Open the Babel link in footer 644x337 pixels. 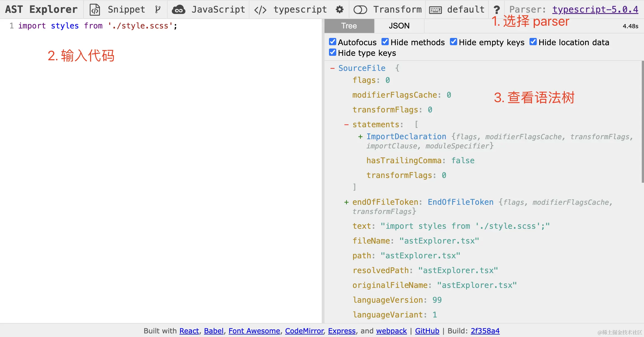(x=214, y=331)
